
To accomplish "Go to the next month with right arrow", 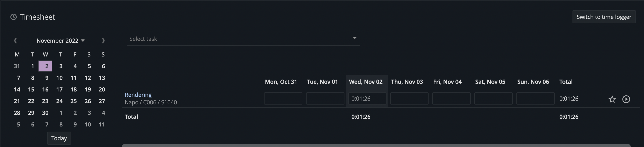I will pyautogui.click(x=103, y=40).
